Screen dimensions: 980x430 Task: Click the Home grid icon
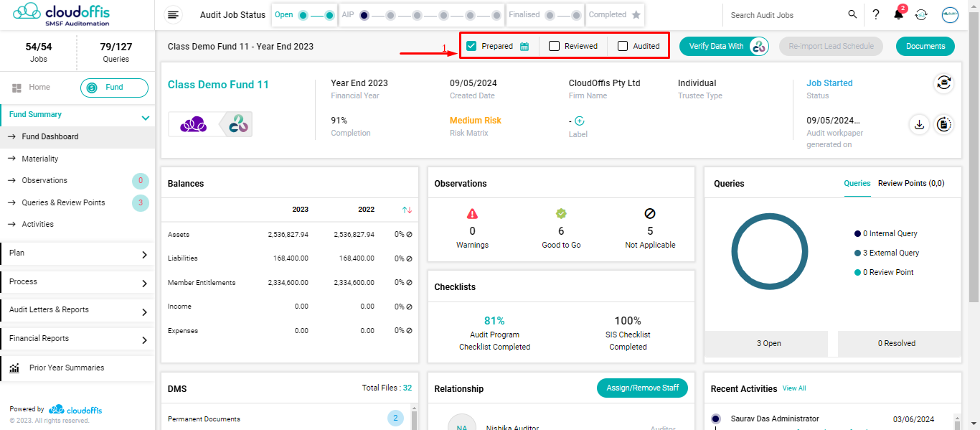point(17,88)
